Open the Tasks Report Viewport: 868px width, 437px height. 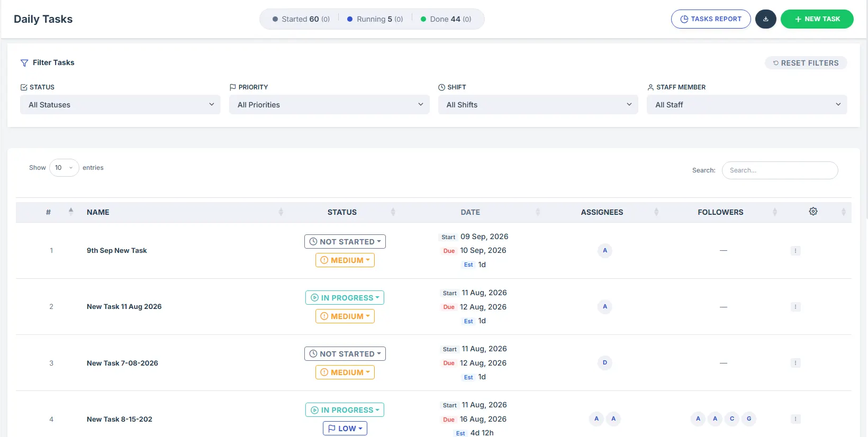tap(711, 19)
